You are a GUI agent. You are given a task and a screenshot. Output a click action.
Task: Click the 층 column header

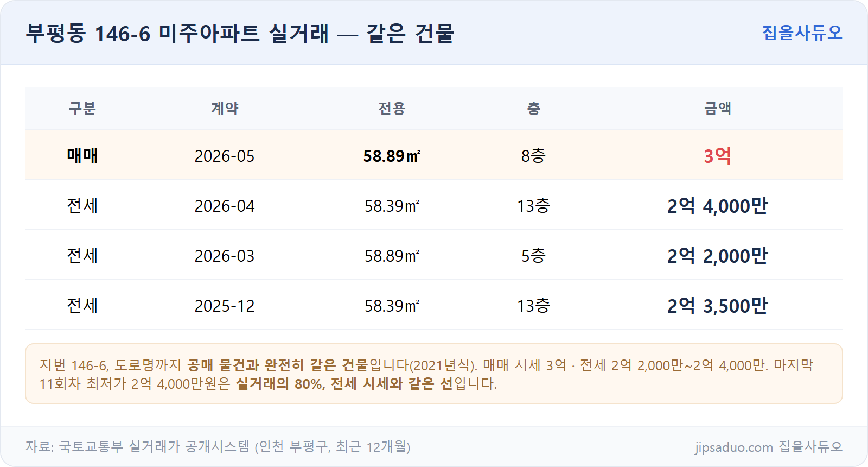coord(533,109)
